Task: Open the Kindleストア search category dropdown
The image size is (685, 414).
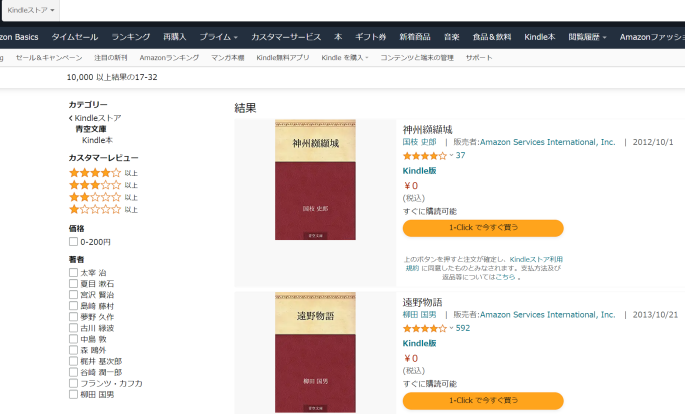Action: (x=31, y=10)
